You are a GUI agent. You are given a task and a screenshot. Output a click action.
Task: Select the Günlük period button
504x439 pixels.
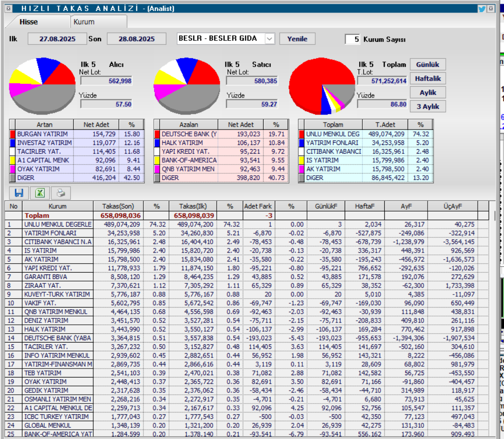428,64
